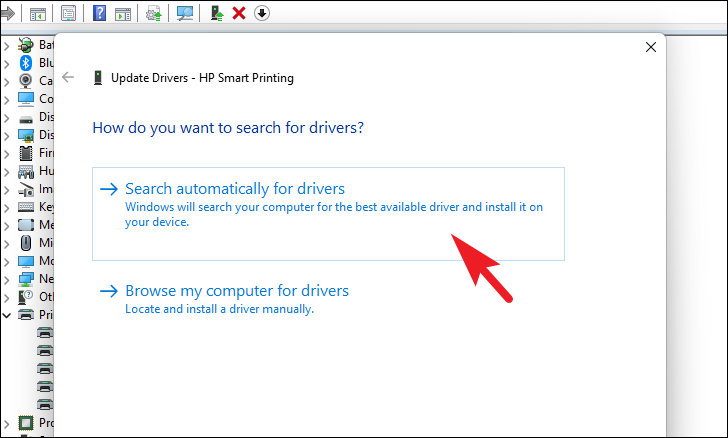Select the Firmware chip icon in tree

coord(26,153)
